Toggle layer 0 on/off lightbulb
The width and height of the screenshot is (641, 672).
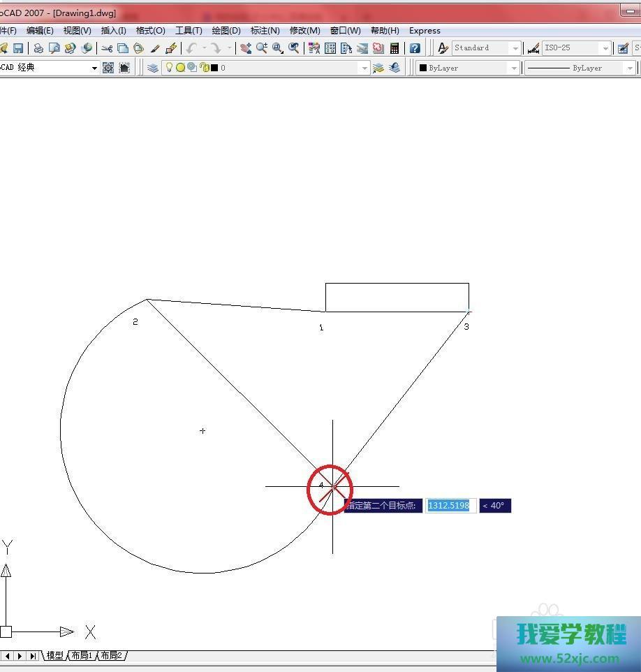[169, 68]
